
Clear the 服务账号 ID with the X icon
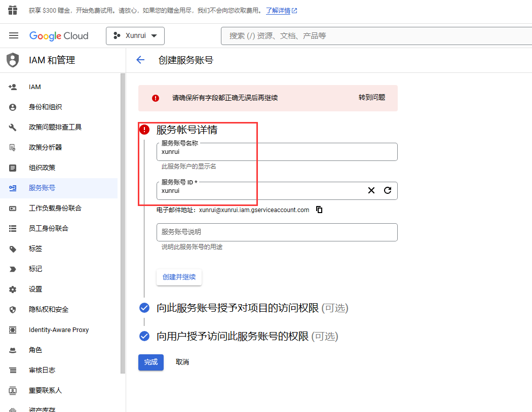[371, 190]
